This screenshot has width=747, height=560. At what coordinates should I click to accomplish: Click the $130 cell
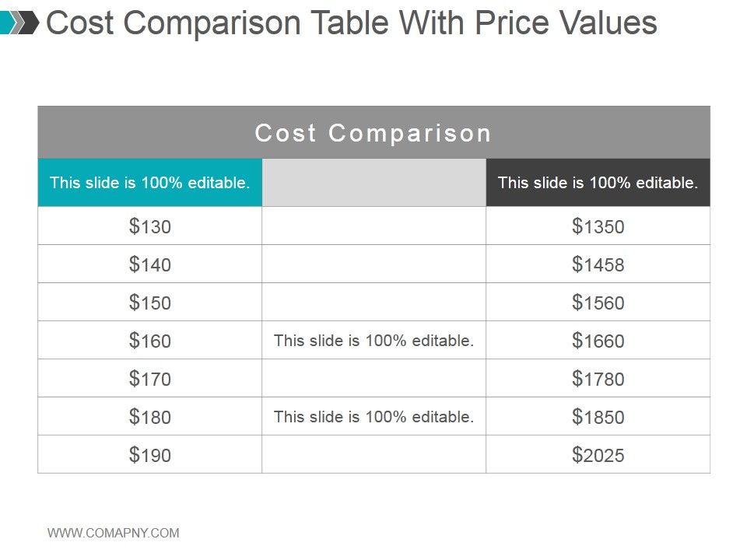pyautogui.click(x=150, y=226)
